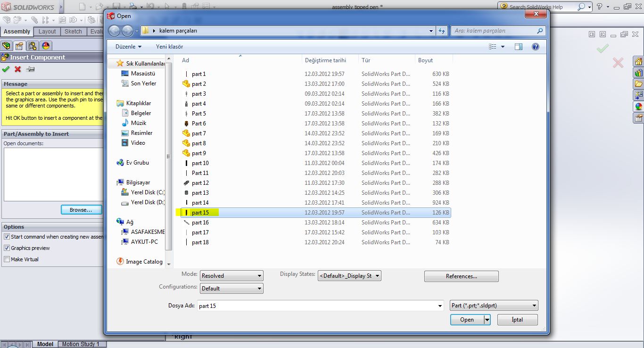Click the search magnifier in SolidWorks Help
The height and width of the screenshot is (348, 644).
point(581,7)
